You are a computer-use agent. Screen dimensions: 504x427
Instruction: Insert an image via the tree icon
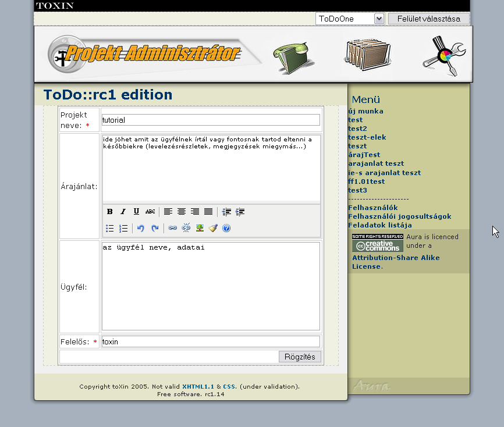(200, 229)
